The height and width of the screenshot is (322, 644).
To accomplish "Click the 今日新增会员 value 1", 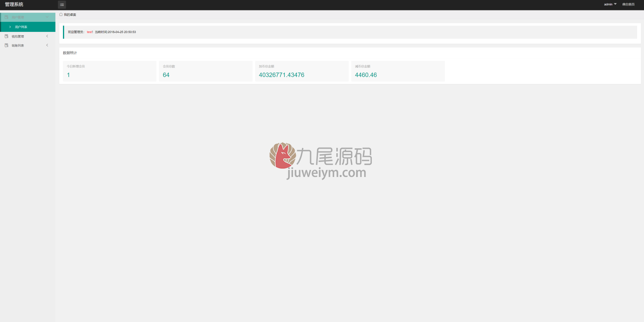I will 68,75.
